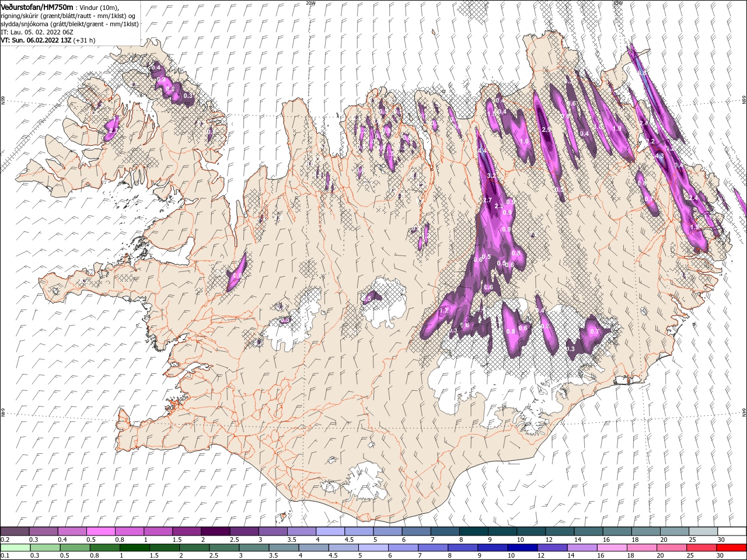
Task: Click the 'slydda/snjókoma' legend description line
Action: point(69,24)
